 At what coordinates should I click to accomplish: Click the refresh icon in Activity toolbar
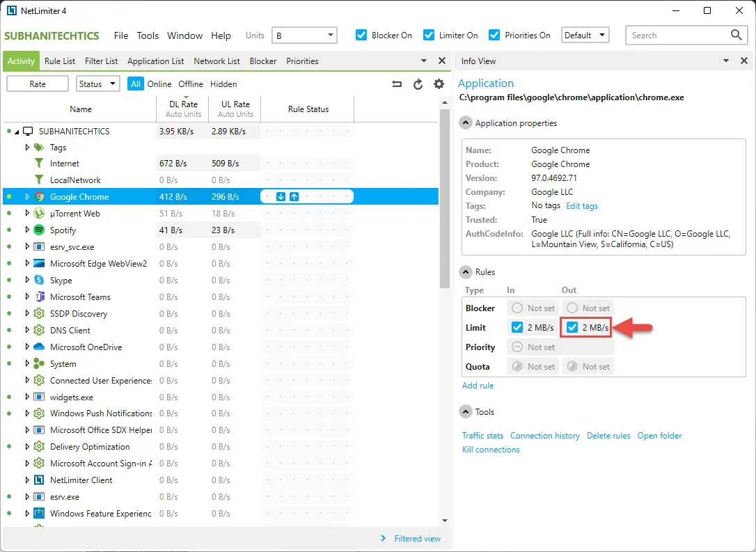pyautogui.click(x=418, y=84)
